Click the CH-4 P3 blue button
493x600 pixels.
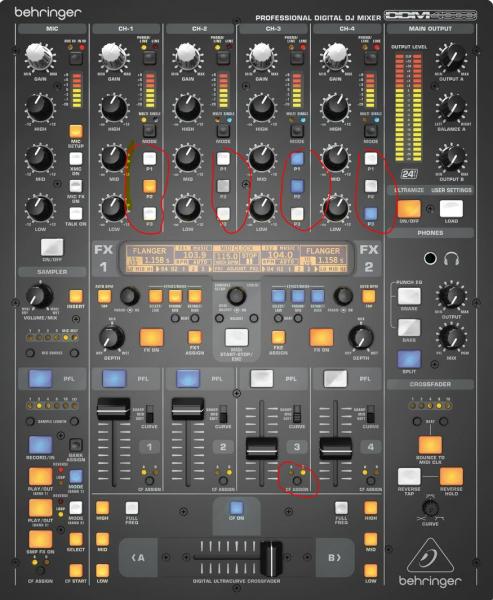click(371, 214)
